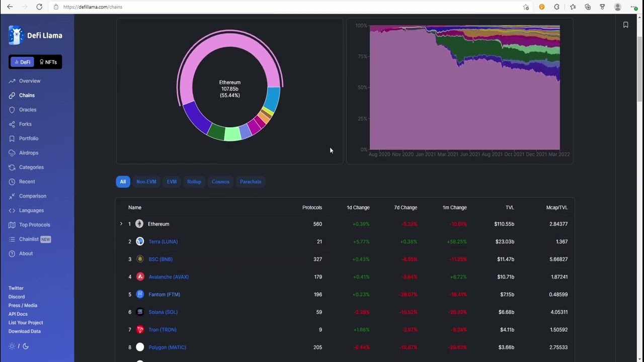Click the Defi Llama logo
Image resolution: width=644 pixels, height=362 pixels.
pyautogui.click(x=35, y=35)
